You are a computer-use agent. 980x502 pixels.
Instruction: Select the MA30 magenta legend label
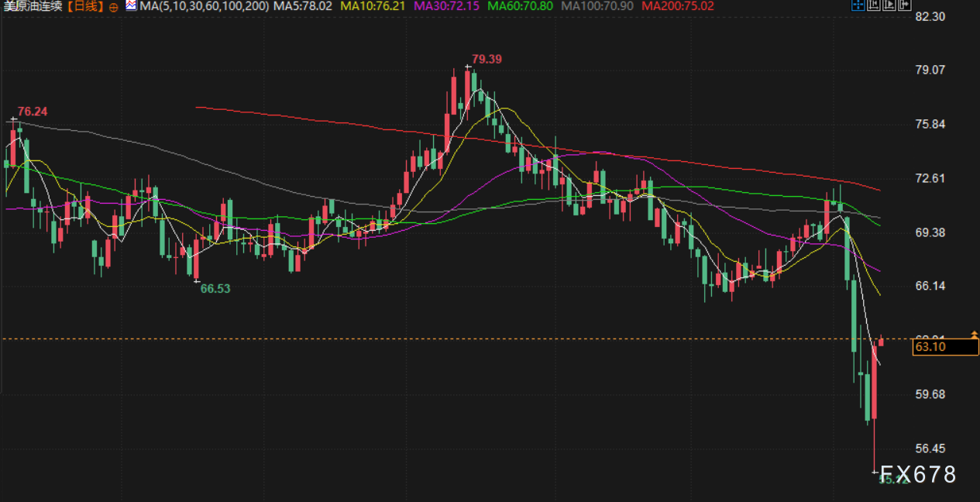448,6
